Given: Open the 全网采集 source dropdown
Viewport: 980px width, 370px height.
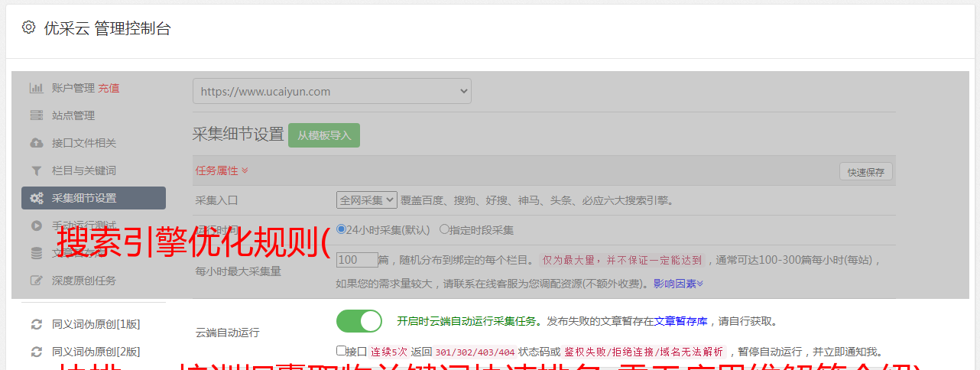Looking at the screenshot, I should pyautogui.click(x=367, y=200).
